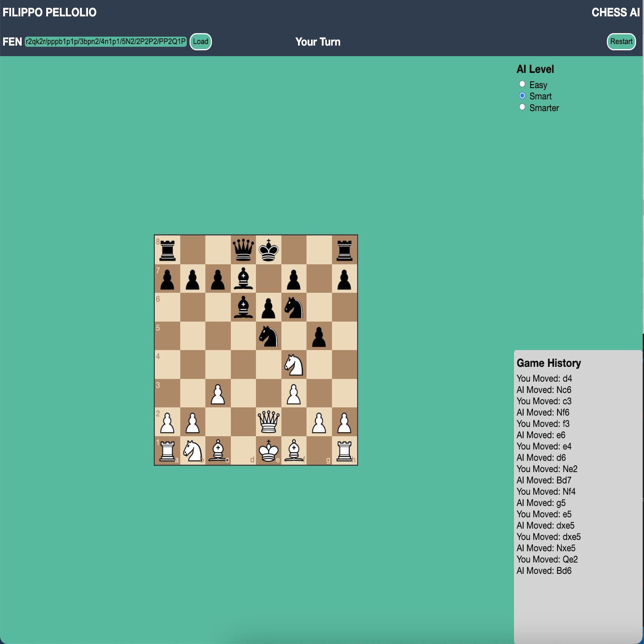Select the white knight on f4
Screen dimensions: 644x644
coord(294,364)
